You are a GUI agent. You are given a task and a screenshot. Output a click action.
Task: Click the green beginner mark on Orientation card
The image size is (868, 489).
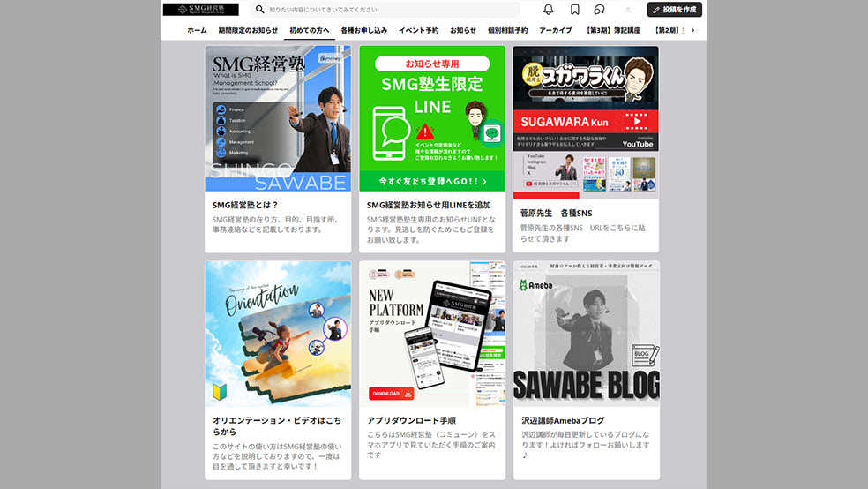pos(218,392)
